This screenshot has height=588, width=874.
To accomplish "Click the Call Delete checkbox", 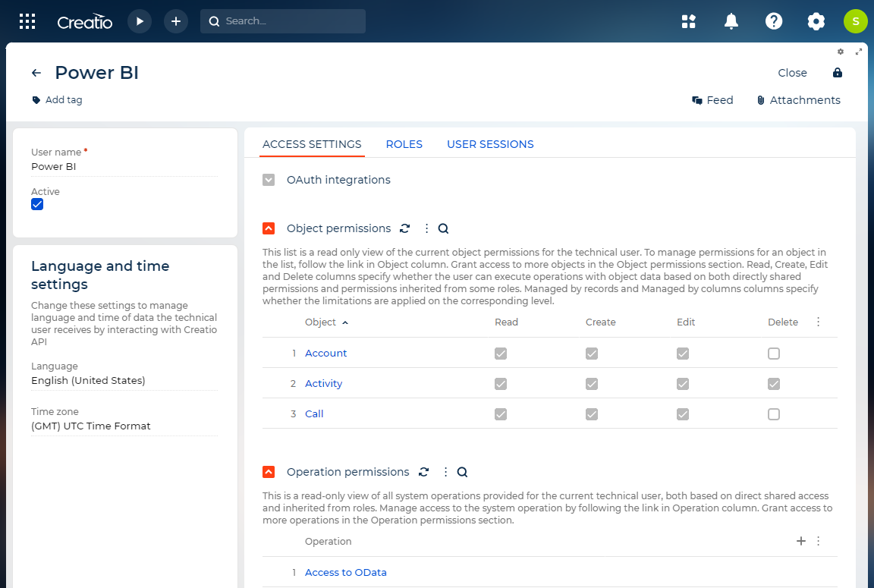I will 774,414.
